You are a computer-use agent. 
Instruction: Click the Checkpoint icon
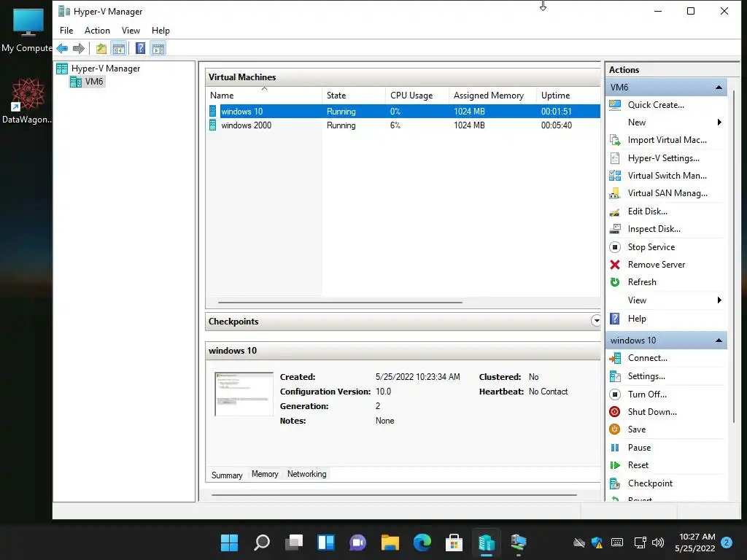tap(615, 483)
